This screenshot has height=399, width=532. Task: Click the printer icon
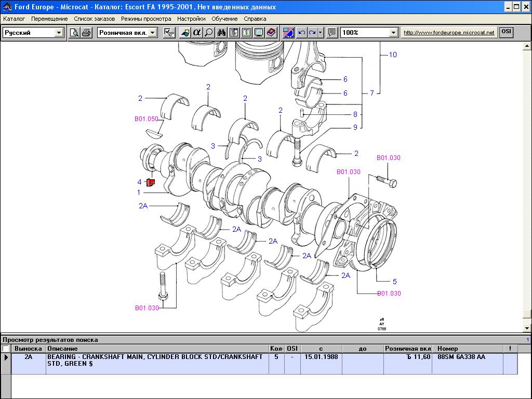click(x=86, y=33)
